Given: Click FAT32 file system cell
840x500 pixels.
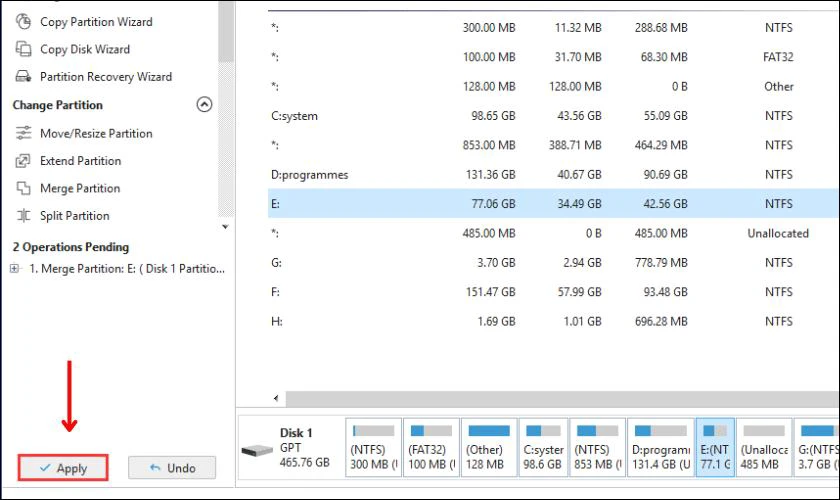Looking at the screenshot, I should (778, 57).
